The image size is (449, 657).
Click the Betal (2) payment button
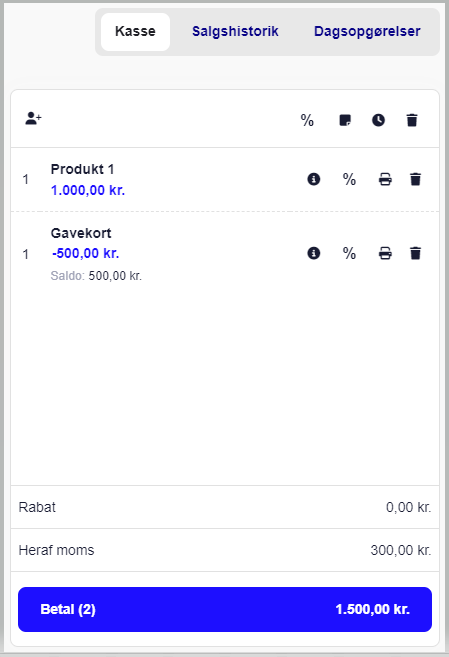(225, 609)
